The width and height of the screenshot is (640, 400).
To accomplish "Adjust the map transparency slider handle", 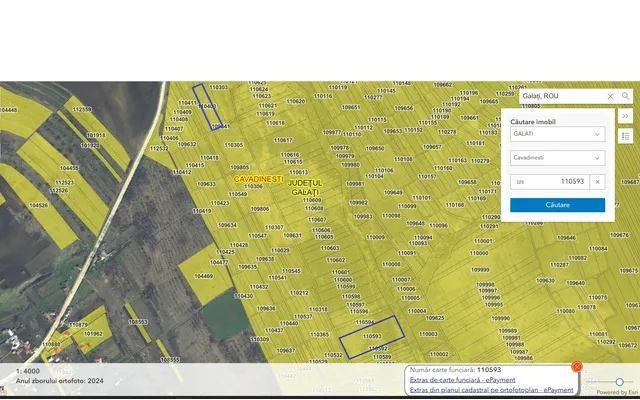I will click(x=620, y=381).
